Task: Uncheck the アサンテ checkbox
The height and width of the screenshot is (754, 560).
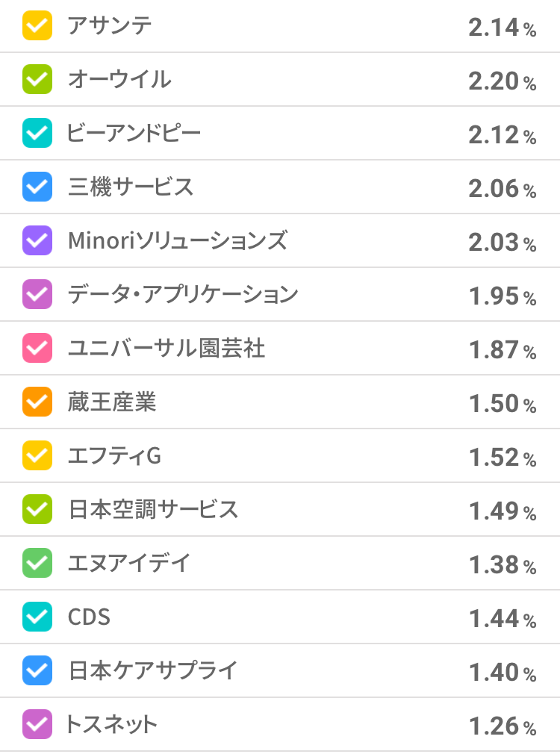Action: (x=37, y=26)
